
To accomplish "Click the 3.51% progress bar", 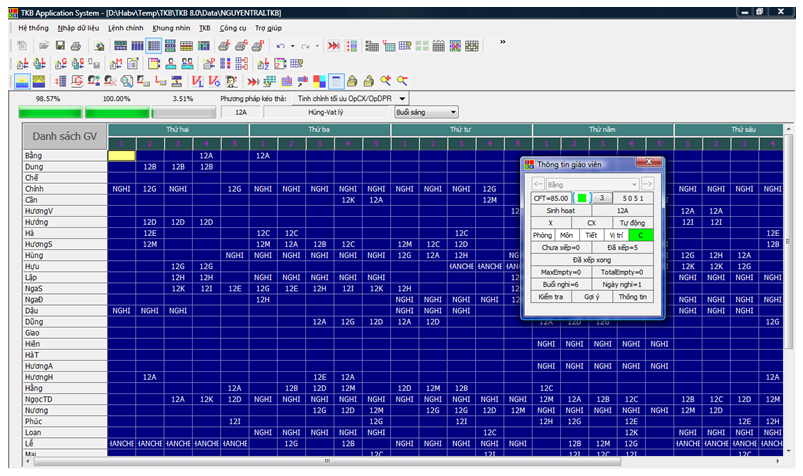I will click(184, 112).
